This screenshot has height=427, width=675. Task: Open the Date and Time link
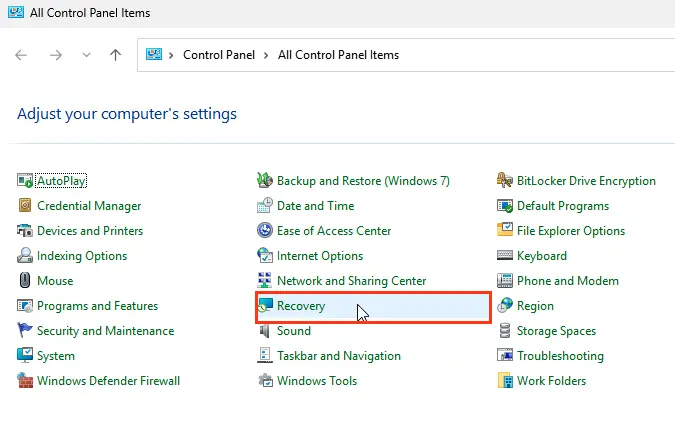click(315, 206)
